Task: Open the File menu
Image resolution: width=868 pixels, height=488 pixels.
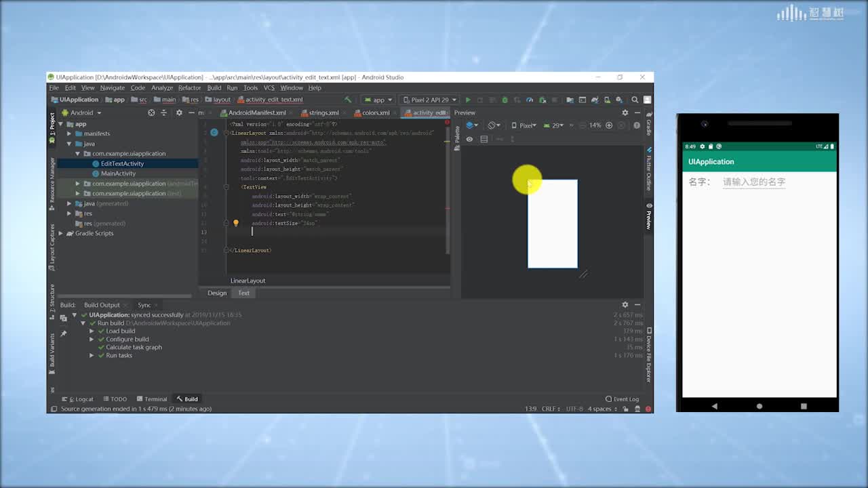Action: [54, 87]
